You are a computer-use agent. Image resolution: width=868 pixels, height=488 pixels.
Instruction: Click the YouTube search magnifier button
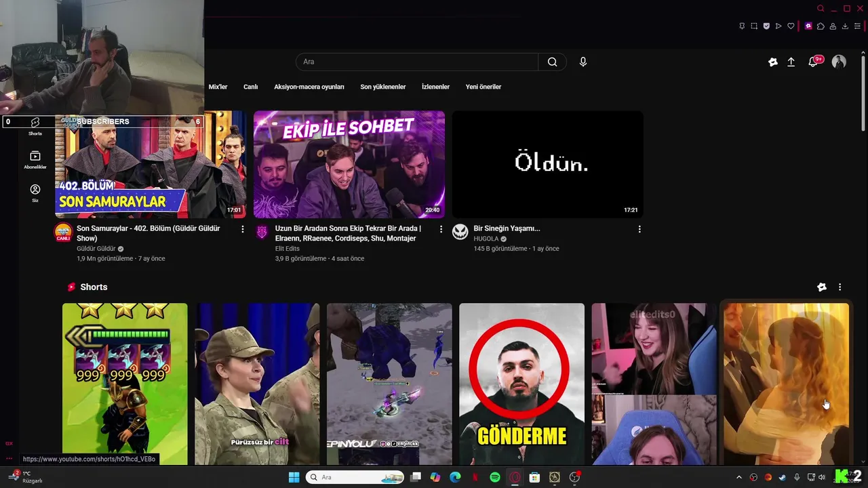pos(552,62)
